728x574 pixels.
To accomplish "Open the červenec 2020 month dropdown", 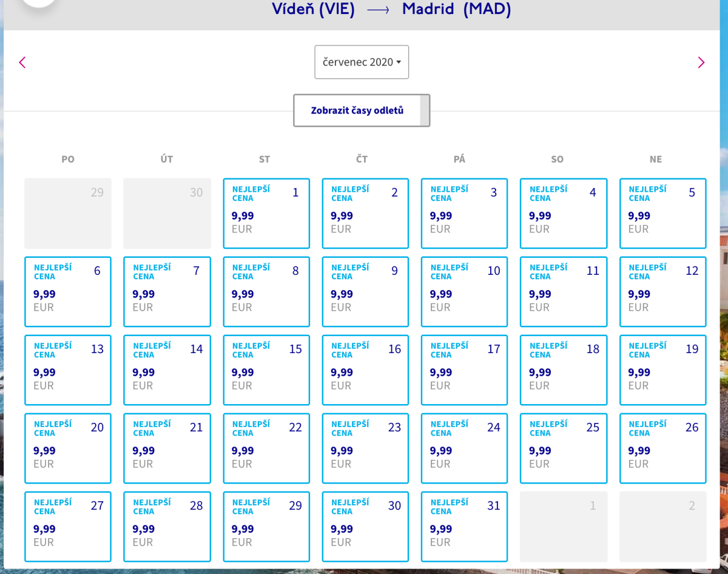I will tap(362, 62).
